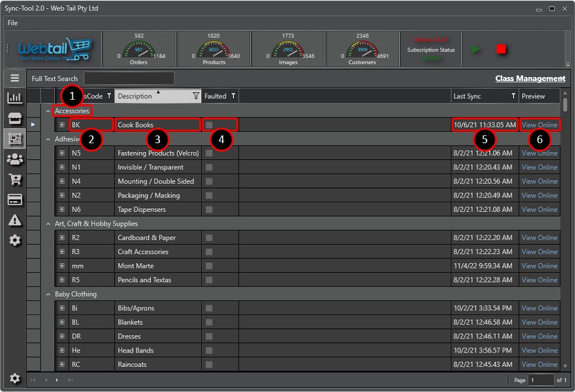
Task: Open the hamburger menu in the sidebar
Action: [15, 78]
